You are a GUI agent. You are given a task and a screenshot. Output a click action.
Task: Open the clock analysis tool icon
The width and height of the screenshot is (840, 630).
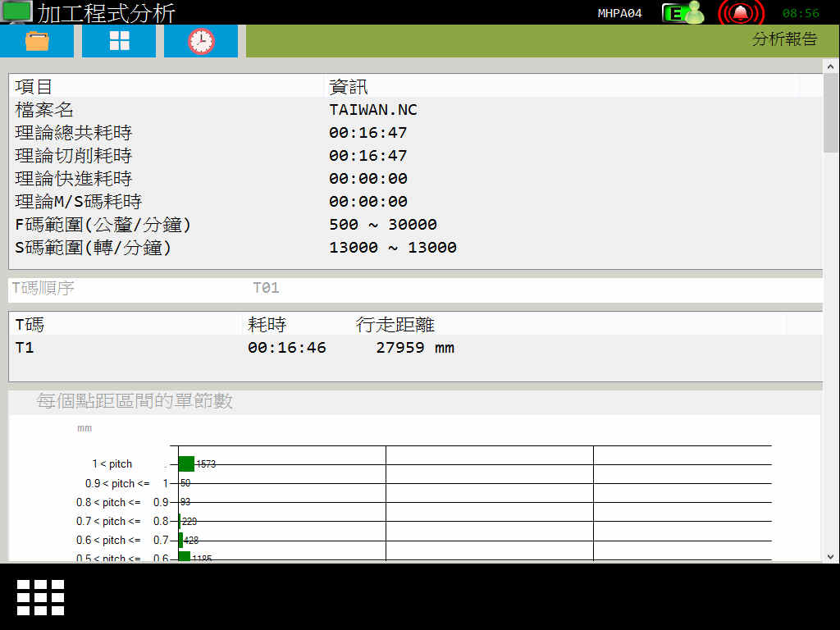[x=200, y=40]
